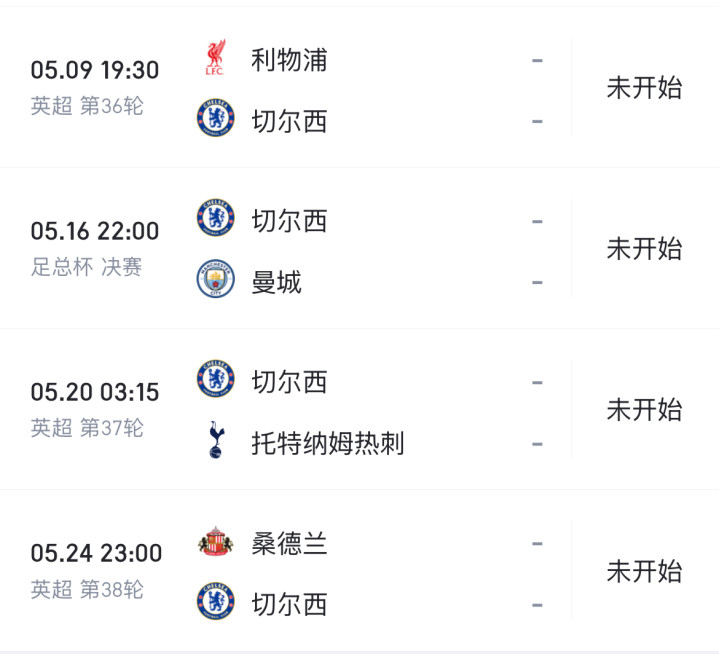Open the 足总杯 决赛 fixture label
Viewport: 719px width, 654px height.
[86, 267]
